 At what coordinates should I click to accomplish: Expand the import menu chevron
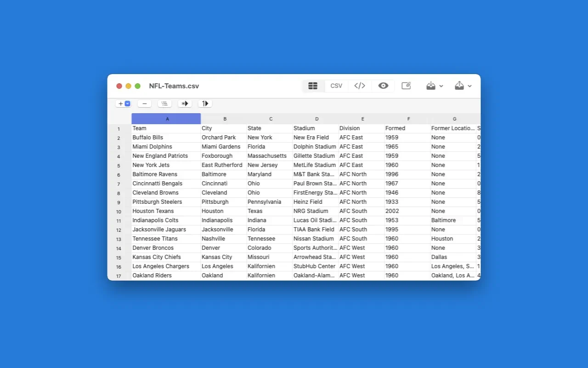click(441, 86)
